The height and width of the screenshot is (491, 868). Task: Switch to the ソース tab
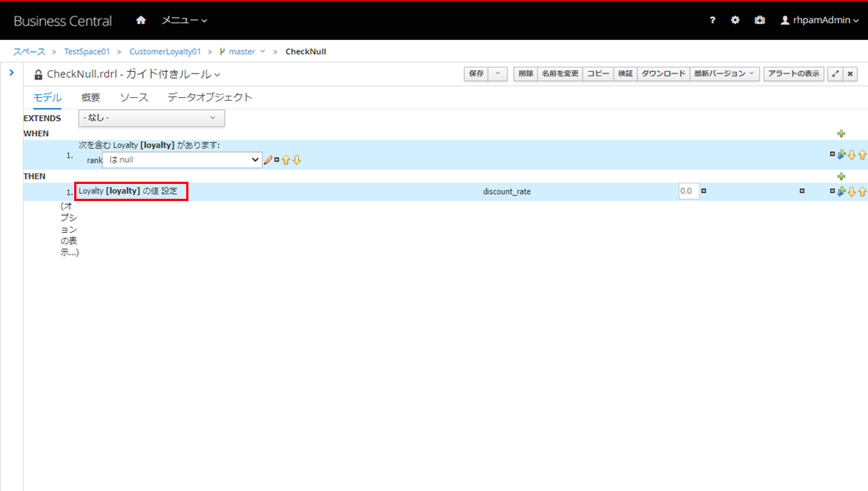tap(134, 97)
